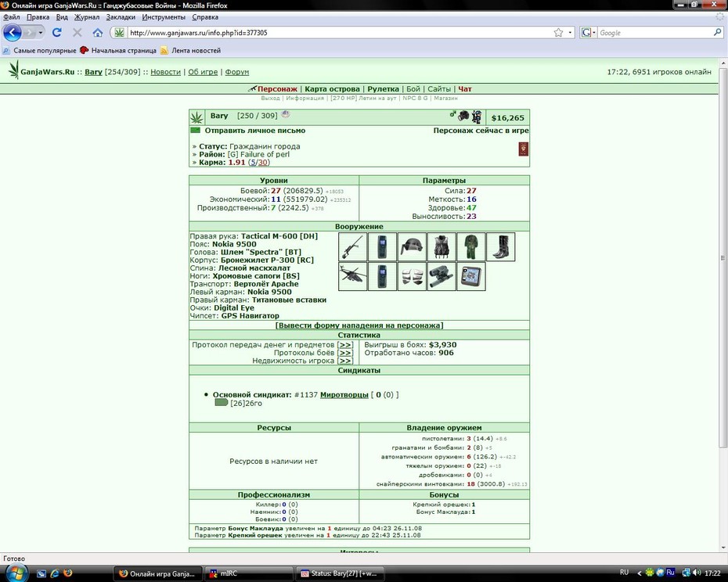Click the P-300 body armor thumbnail
728x582 pixels.
point(441,247)
